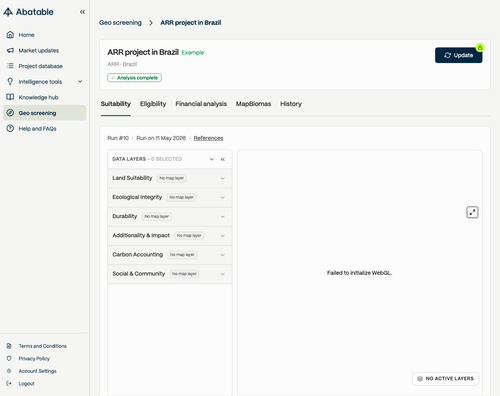
Task: Click the ARR - Brazil subtitle
Action: point(122,64)
